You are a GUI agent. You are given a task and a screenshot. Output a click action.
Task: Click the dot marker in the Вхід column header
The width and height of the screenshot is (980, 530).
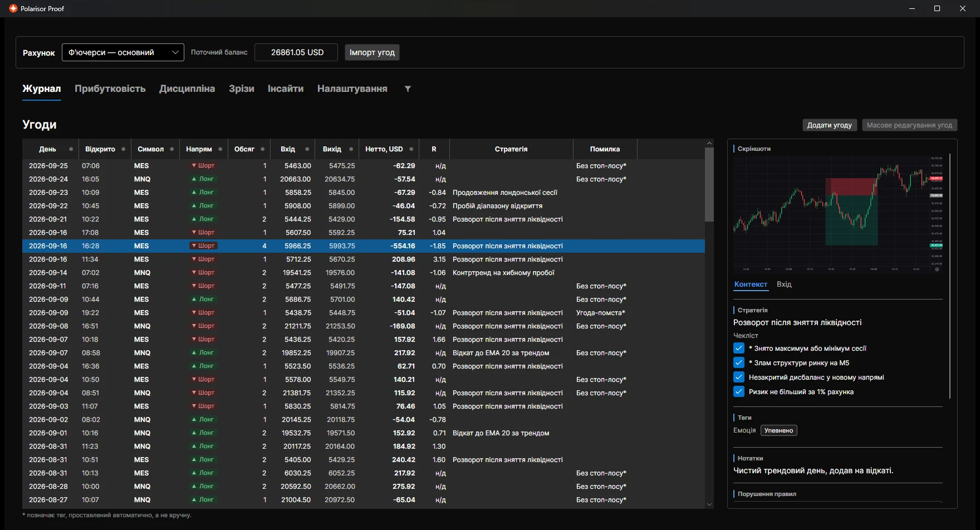pos(307,149)
